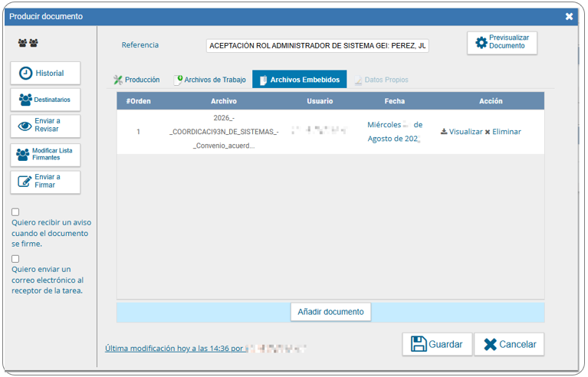This screenshot has width=588, height=377.
Task: Click the Referencia text field
Action: pos(317,46)
